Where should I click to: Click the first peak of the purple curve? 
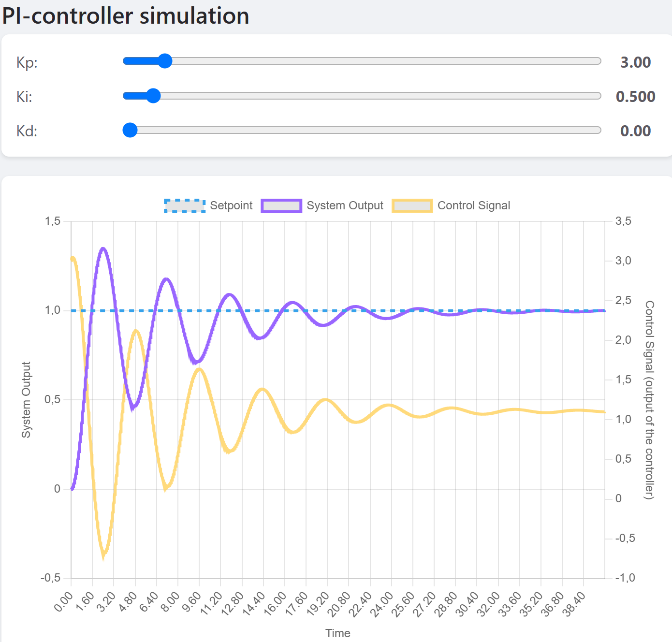pyautogui.click(x=103, y=248)
